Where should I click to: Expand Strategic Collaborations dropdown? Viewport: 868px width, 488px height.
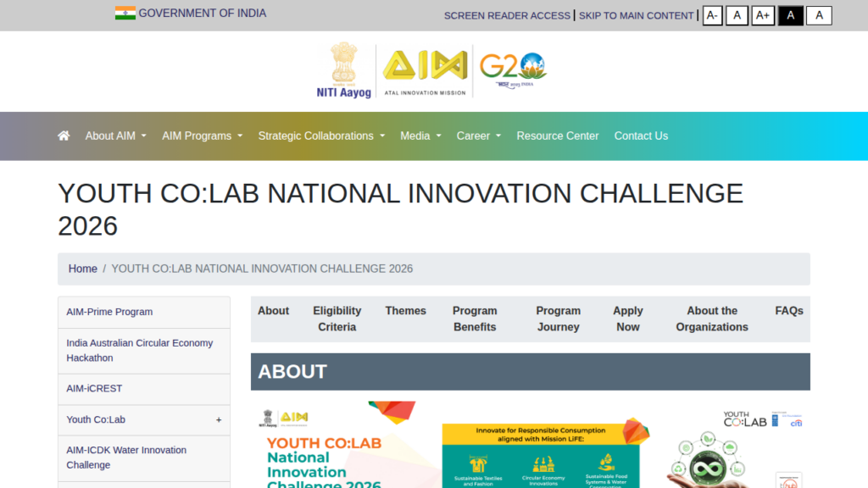coord(321,136)
